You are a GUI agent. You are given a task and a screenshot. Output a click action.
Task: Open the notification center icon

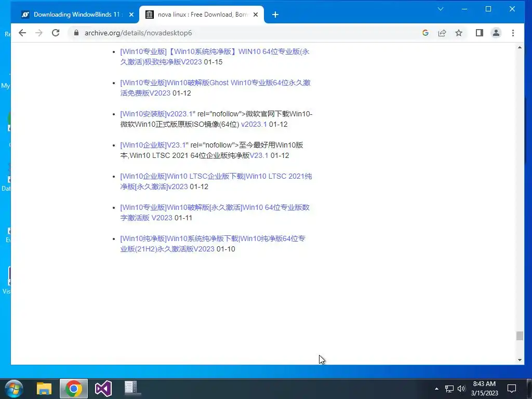(x=512, y=389)
